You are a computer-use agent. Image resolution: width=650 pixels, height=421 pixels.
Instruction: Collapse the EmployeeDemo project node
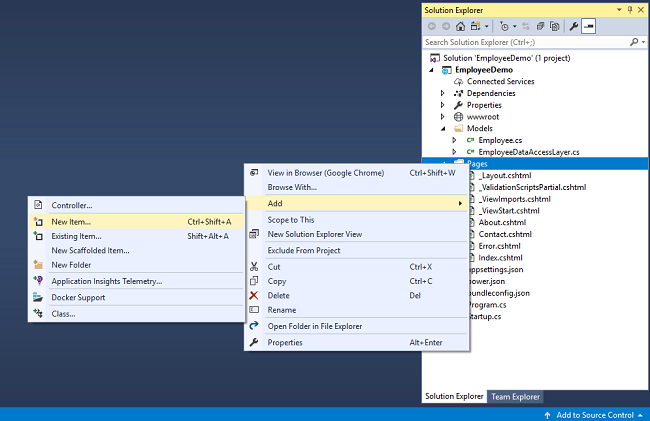pyautogui.click(x=431, y=70)
